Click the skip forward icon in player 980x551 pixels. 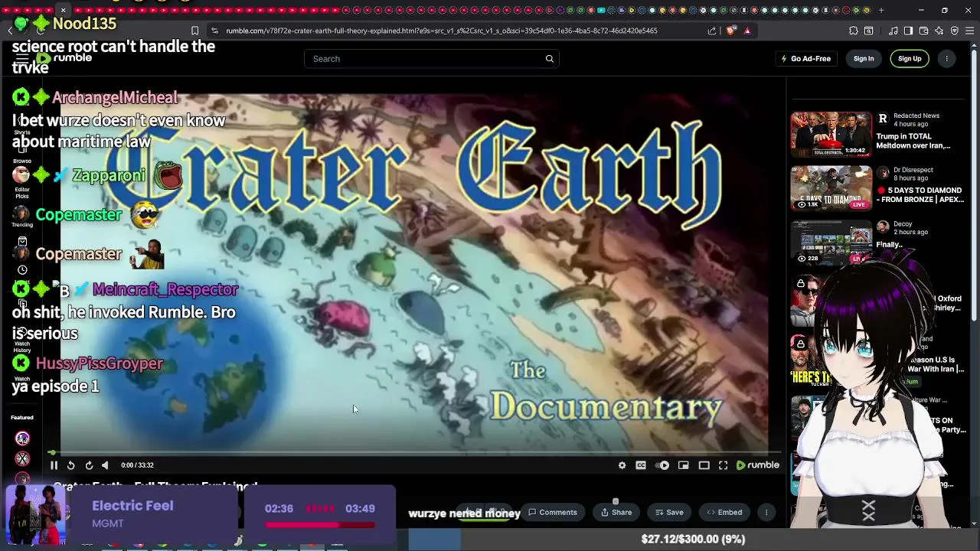tap(89, 465)
